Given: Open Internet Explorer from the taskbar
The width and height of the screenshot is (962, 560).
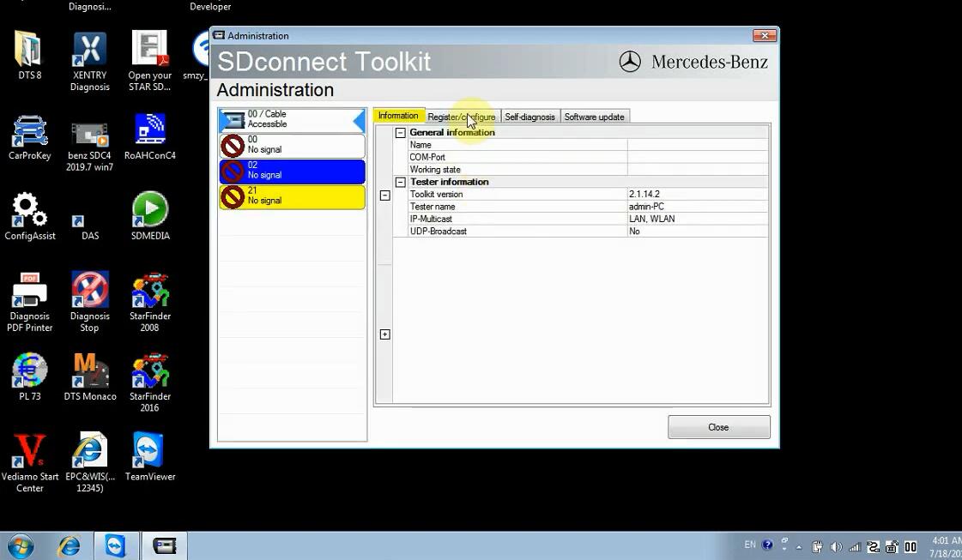Looking at the screenshot, I should (69, 546).
